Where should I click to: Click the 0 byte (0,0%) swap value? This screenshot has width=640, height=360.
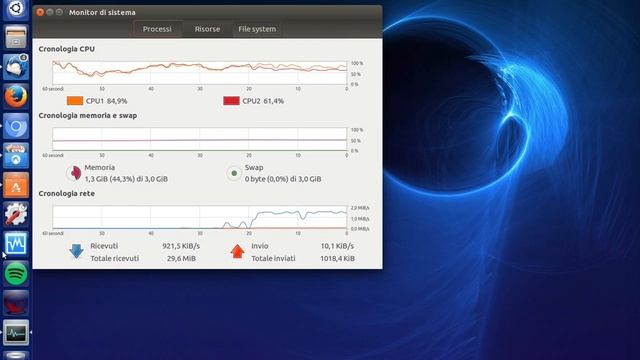(x=283, y=179)
